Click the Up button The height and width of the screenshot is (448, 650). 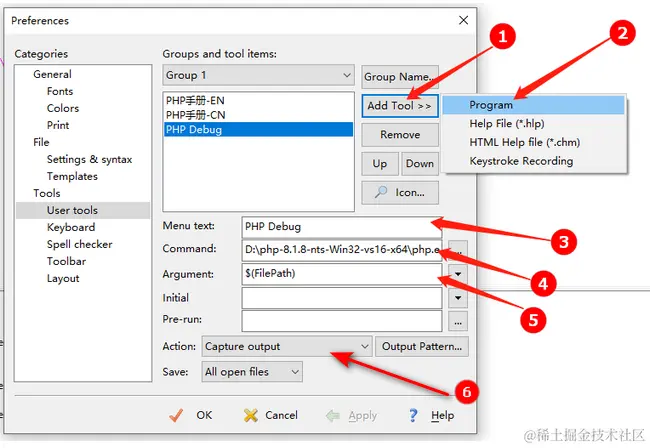point(380,164)
